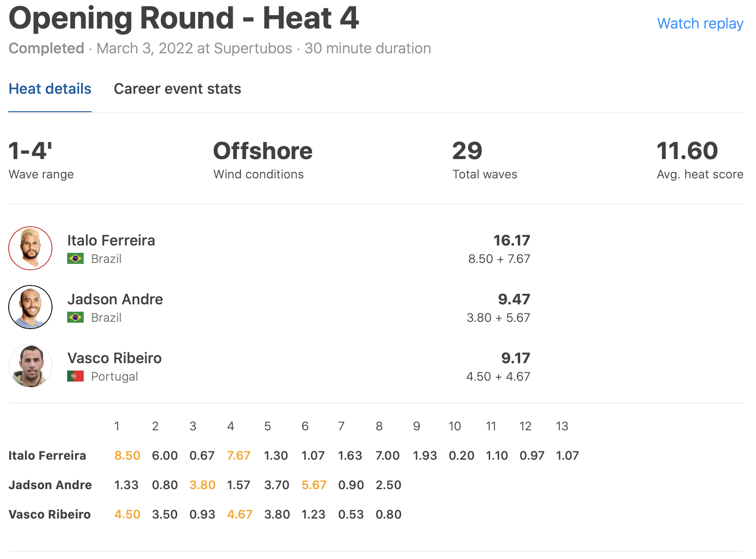
Task: Click Jadson Andre's profile photo
Action: [30, 307]
